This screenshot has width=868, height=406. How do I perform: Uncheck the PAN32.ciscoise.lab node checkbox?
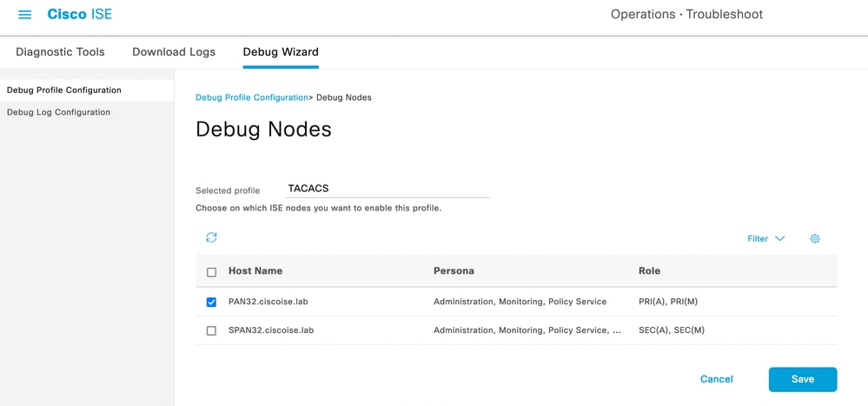211,302
